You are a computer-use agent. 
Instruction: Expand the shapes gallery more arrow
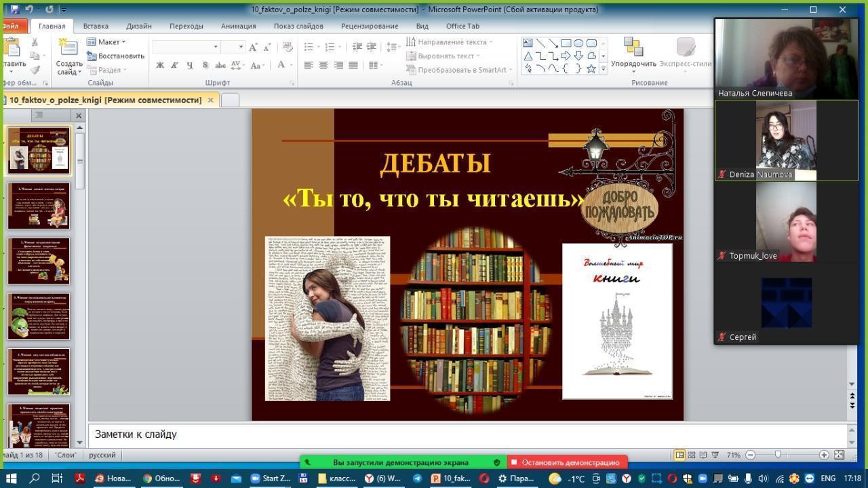pyautogui.click(x=603, y=69)
